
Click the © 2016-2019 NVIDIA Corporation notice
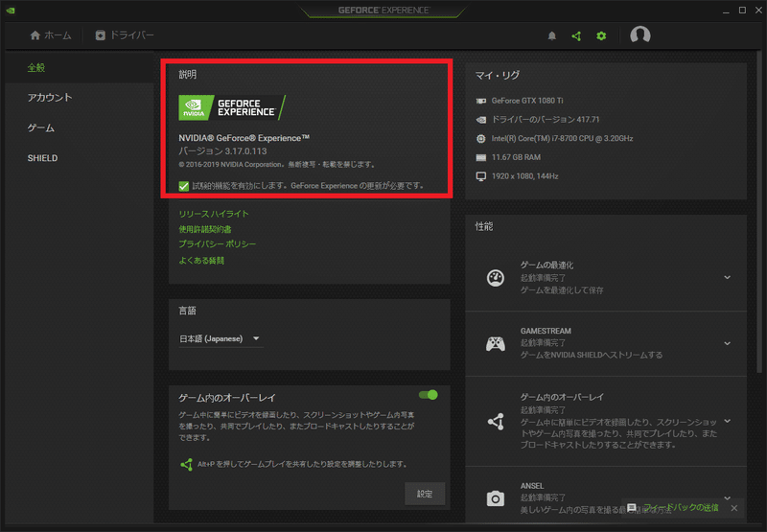[x=277, y=165]
